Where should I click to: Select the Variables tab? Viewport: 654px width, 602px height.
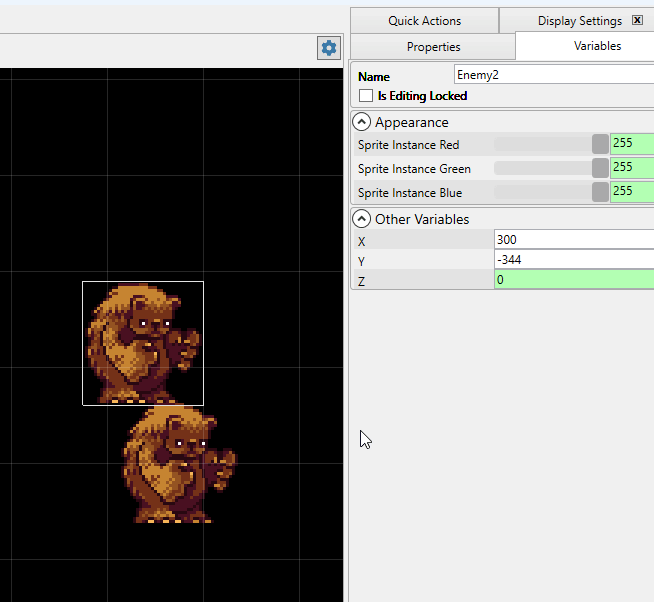(x=597, y=46)
